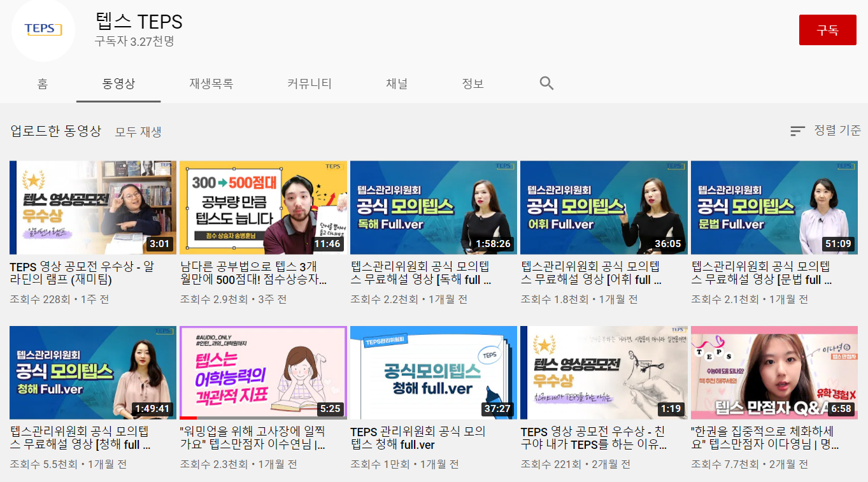Viewport: 868px width, 482px height.
Task: Click the 5:25 duration badge
Action: point(330,409)
